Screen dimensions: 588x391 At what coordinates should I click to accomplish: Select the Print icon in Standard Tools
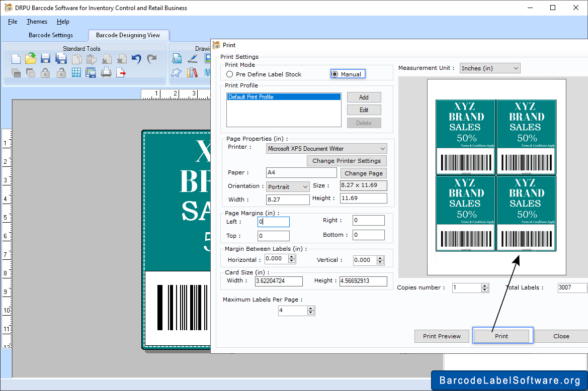click(x=105, y=72)
